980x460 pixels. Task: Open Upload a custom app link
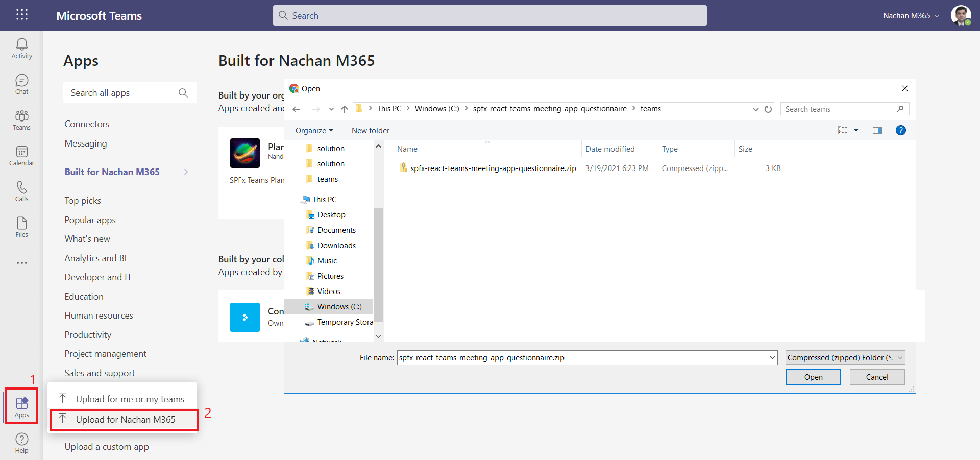106,446
